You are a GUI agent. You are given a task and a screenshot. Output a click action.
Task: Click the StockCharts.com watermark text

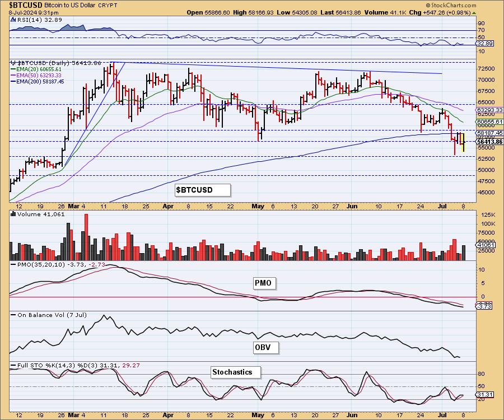point(451,5)
